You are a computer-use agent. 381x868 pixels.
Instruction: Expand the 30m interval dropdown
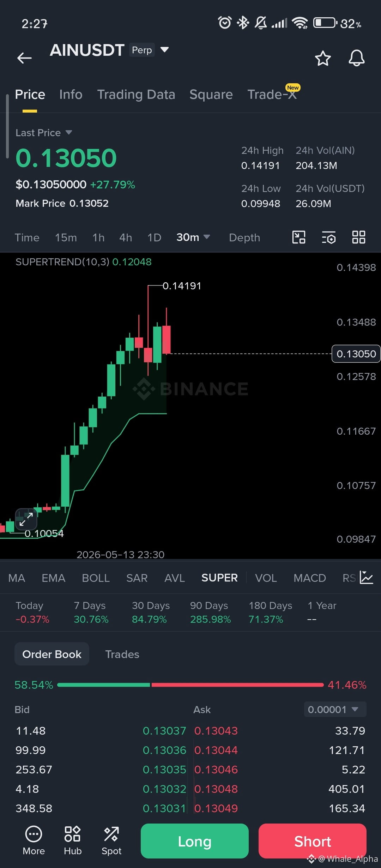pos(193,237)
